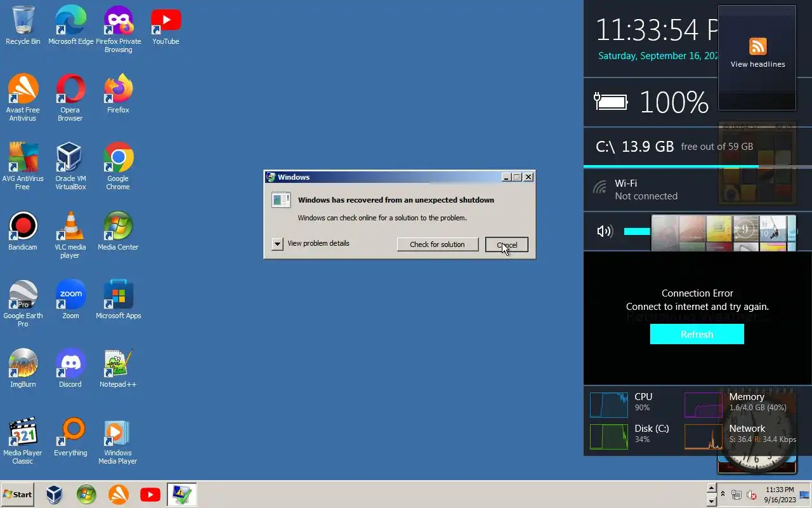Click the Wi-Fi signal icon in the gadget
Screen dimensions: 812x508
click(599, 187)
